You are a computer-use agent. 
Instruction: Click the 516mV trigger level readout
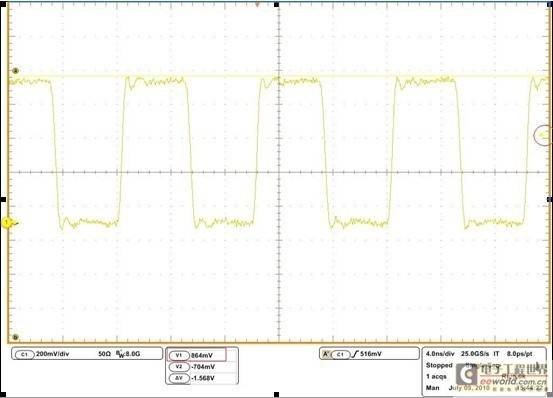coord(371,354)
